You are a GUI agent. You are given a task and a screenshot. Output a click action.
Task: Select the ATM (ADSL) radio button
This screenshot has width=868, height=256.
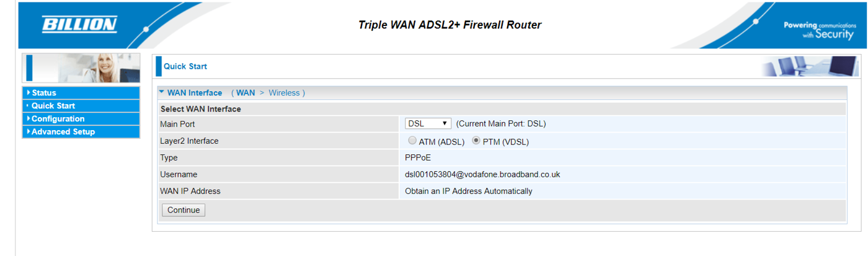(413, 141)
